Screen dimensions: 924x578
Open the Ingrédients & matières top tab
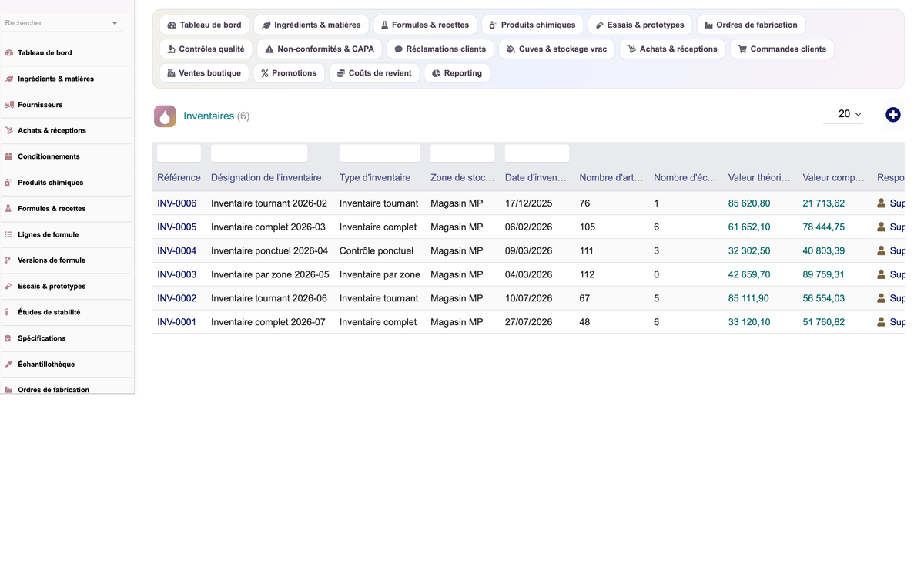[311, 25]
